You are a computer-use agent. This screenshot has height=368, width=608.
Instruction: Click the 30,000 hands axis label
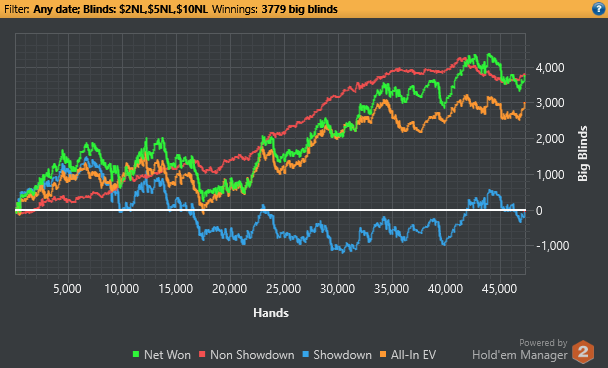(337, 289)
